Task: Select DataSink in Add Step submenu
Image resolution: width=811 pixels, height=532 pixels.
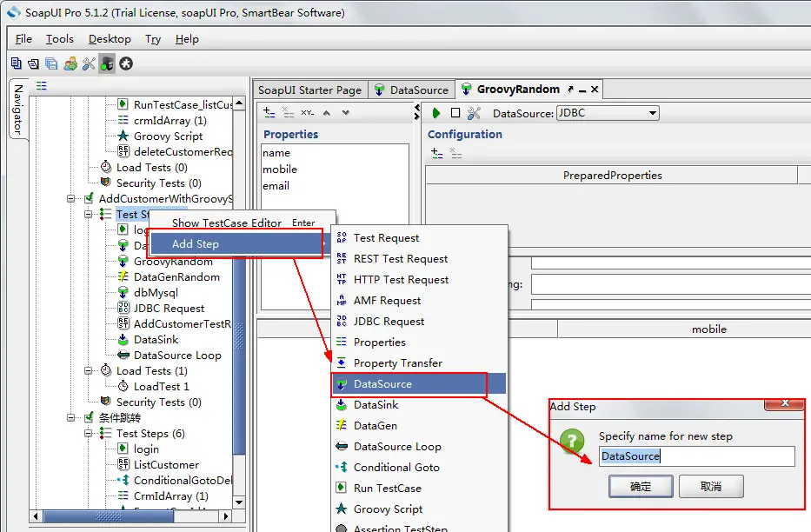Action: pyautogui.click(x=418, y=405)
